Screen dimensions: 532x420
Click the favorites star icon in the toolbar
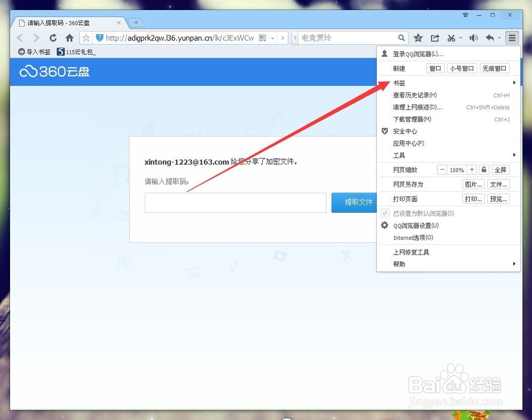click(x=418, y=38)
